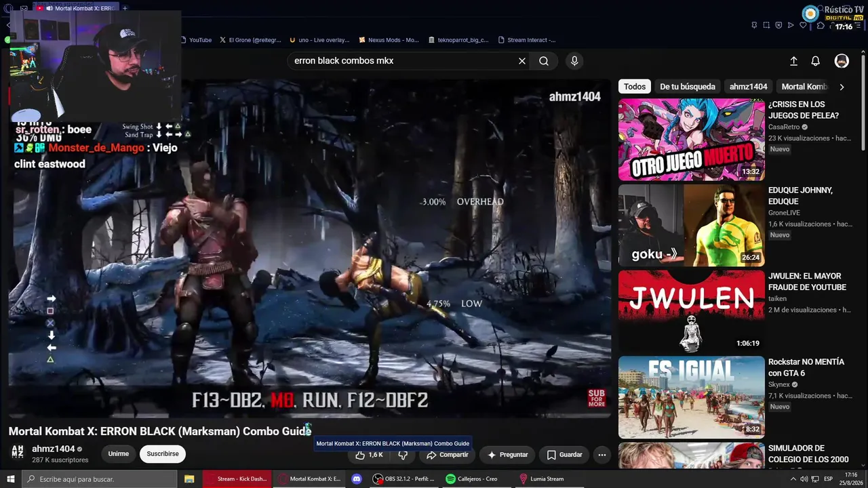This screenshot has height=488, width=868.
Task: Open the EDUQUE JOHNNY, EDUQUE thumbnail
Action: 692,226
